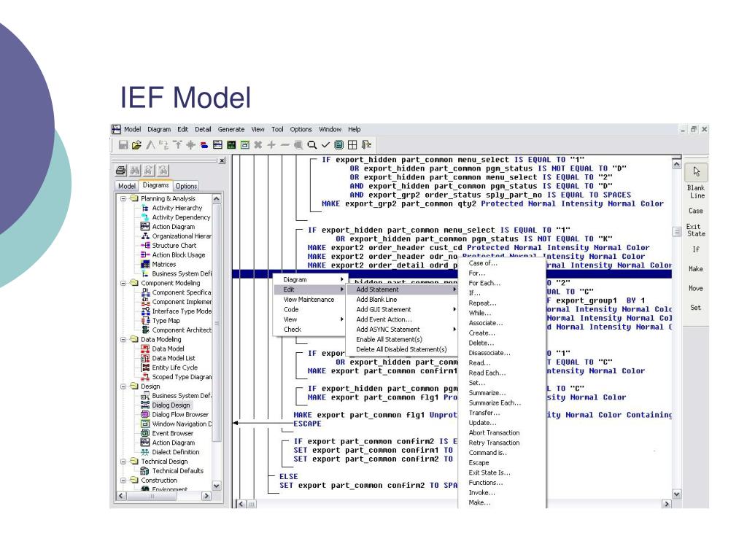Collapse the Construction folder
Image resolution: width=747 pixels, height=560 pixels.
point(123,481)
